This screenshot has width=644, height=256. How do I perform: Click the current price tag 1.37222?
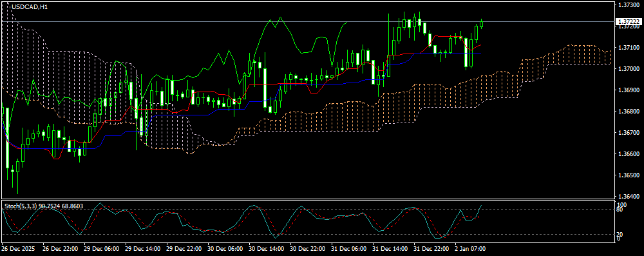(629, 21)
